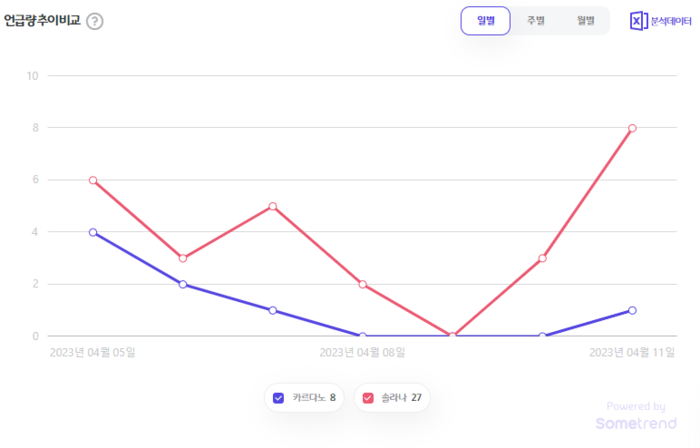Click the red data point at value 8
The height and width of the screenshot is (448, 700).
pyautogui.click(x=632, y=128)
